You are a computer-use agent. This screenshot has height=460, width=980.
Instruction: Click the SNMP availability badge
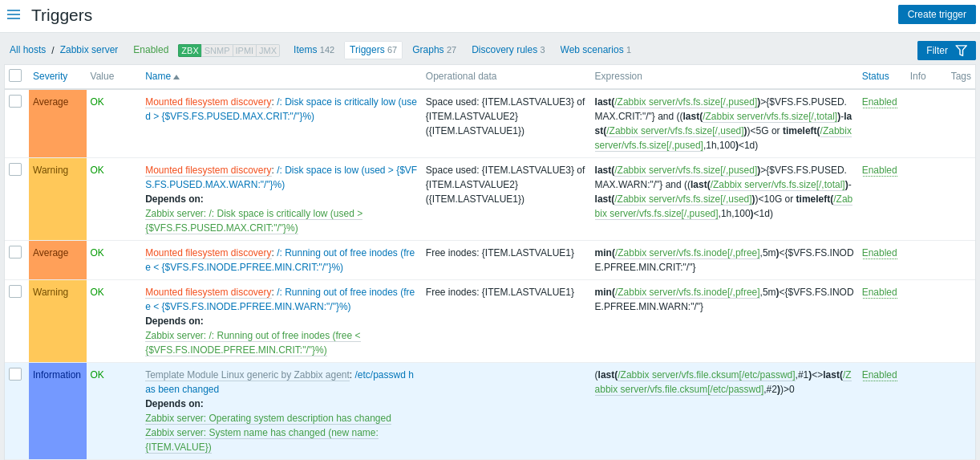click(217, 51)
